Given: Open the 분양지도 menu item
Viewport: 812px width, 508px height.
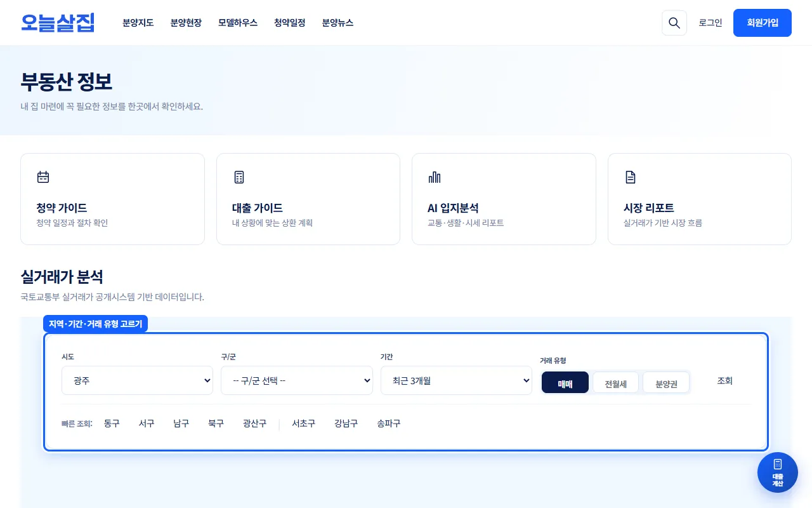Looking at the screenshot, I should pyautogui.click(x=138, y=23).
